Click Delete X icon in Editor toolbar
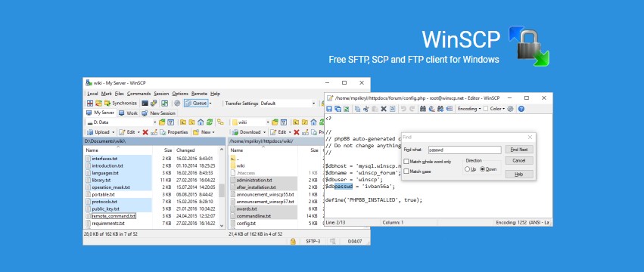Screen dimensions: 644x272 coord(384,109)
